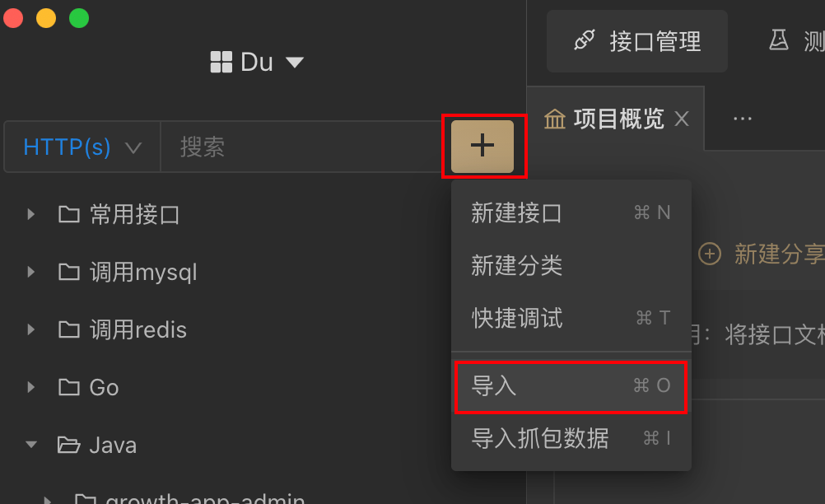
Task: Expand the Go folder
Action: (31, 387)
